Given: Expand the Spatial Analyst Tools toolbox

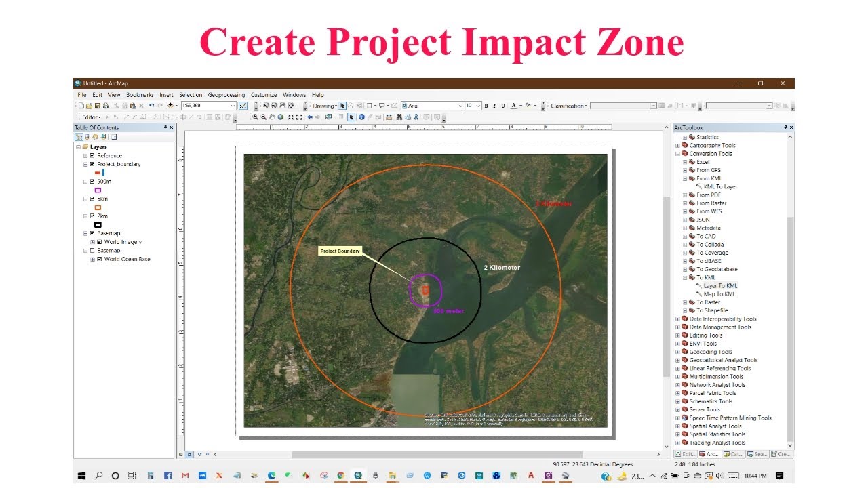Looking at the screenshot, I should 677,426.
